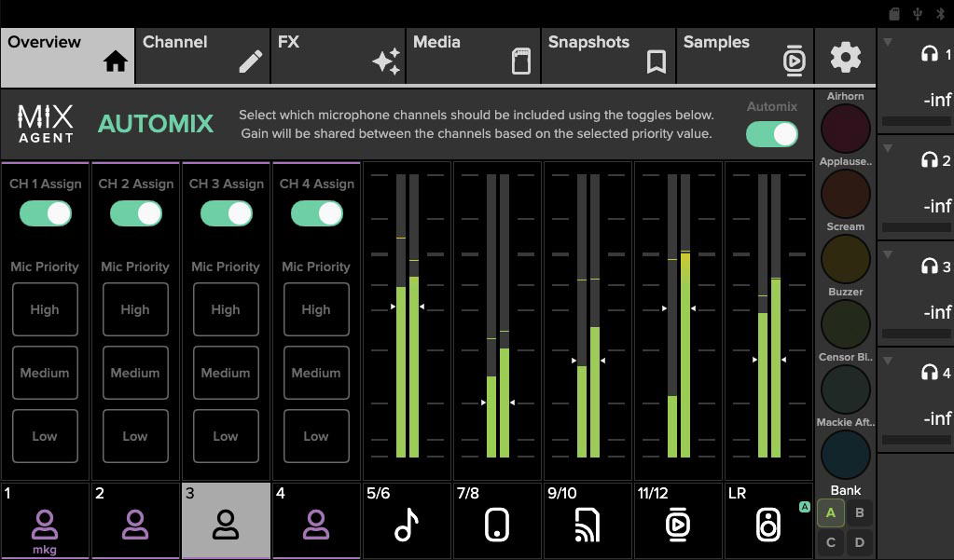Screen dimensions: 954x560
Task: Select the LR main speaker output
Action: 768,521
